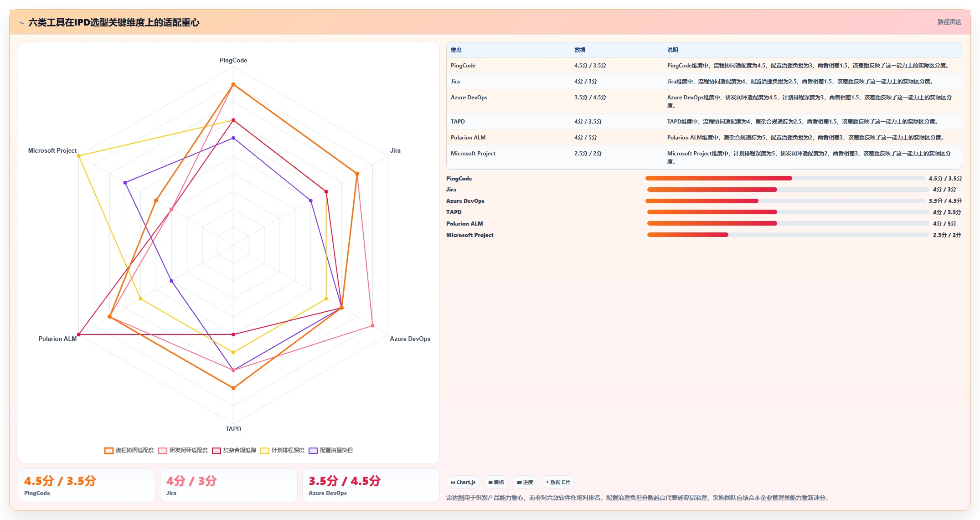Click the Polarion ALM progress bar
This screenshot has width=980, height=520.
tap(788, 223)
